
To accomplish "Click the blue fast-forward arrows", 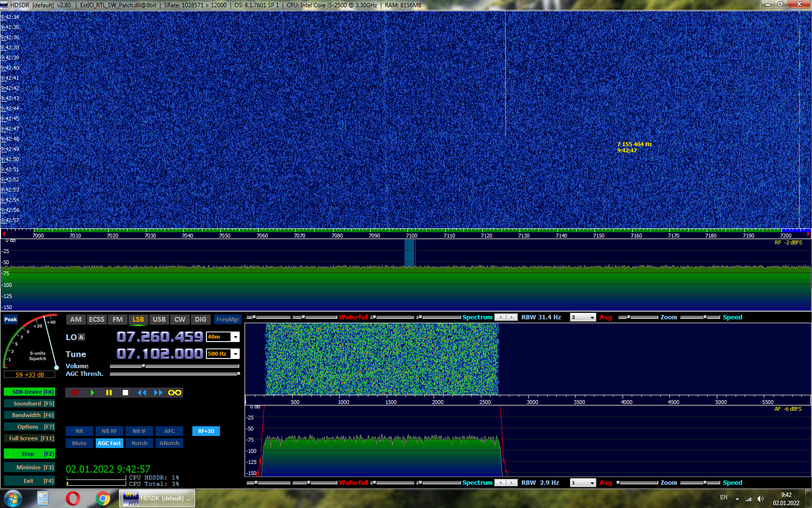I will [158, 392].
